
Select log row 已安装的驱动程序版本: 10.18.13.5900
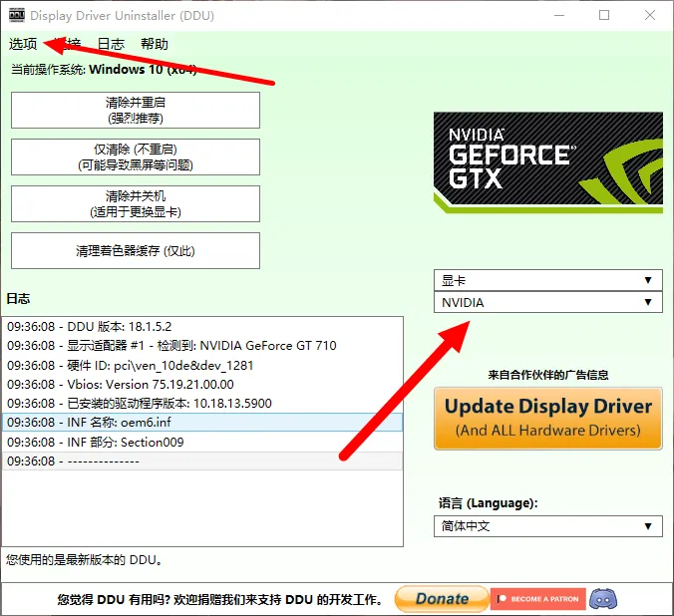pyautogui.click(x=202, y=404)
